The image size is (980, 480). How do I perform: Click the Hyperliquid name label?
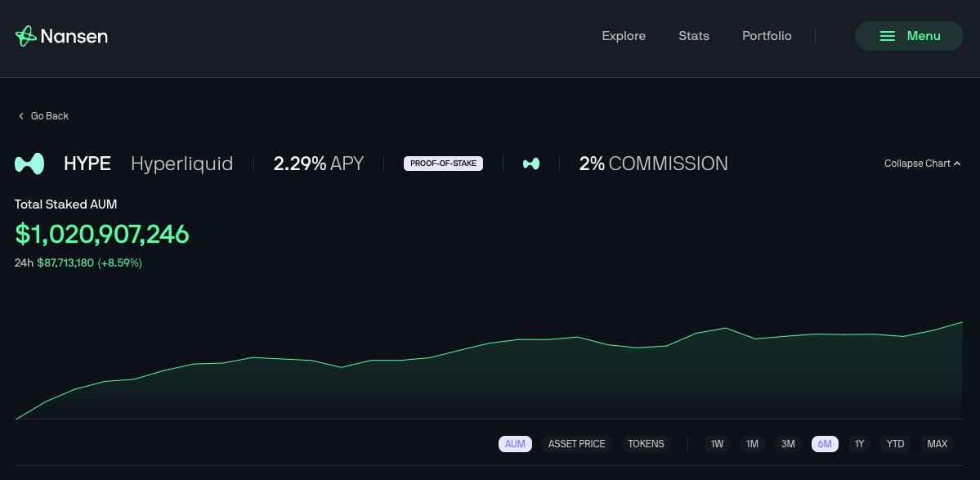pos(182,164)
